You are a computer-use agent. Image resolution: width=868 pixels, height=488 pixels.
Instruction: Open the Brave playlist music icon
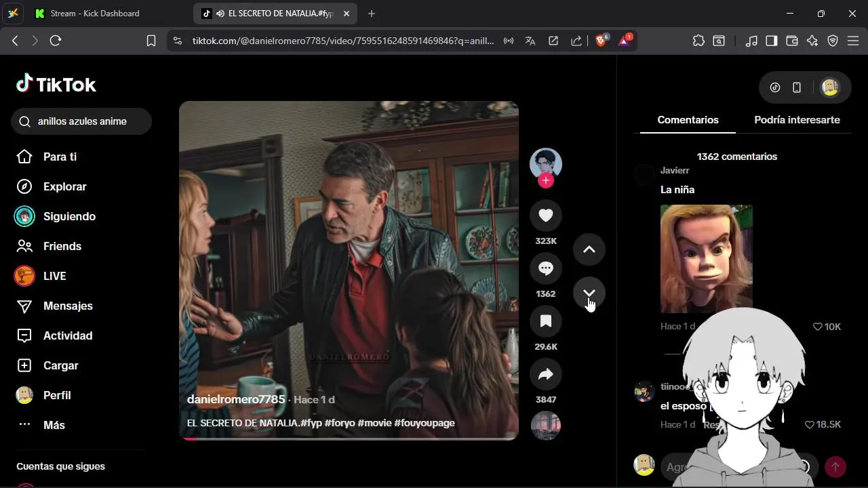[x=751, y=41]
